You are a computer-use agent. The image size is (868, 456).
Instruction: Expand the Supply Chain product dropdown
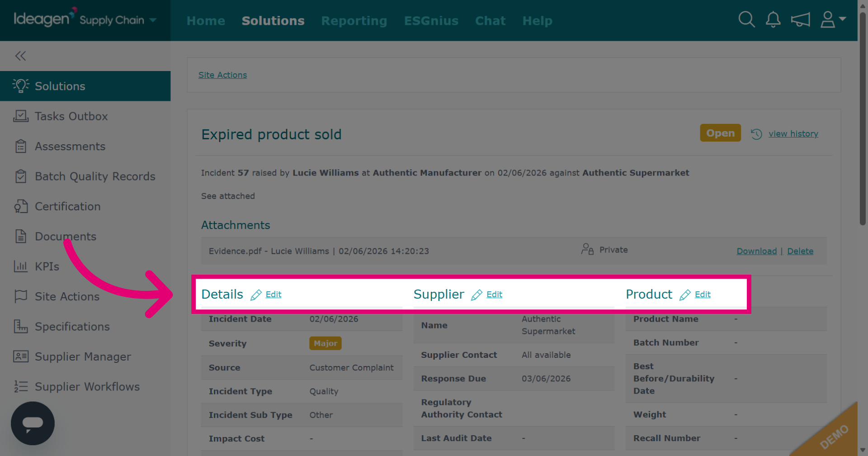[x=153, y=20]
